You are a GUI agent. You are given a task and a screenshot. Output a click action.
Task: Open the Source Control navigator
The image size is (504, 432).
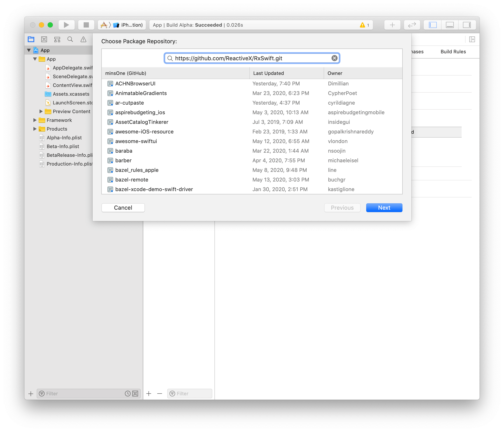(44, 39)
